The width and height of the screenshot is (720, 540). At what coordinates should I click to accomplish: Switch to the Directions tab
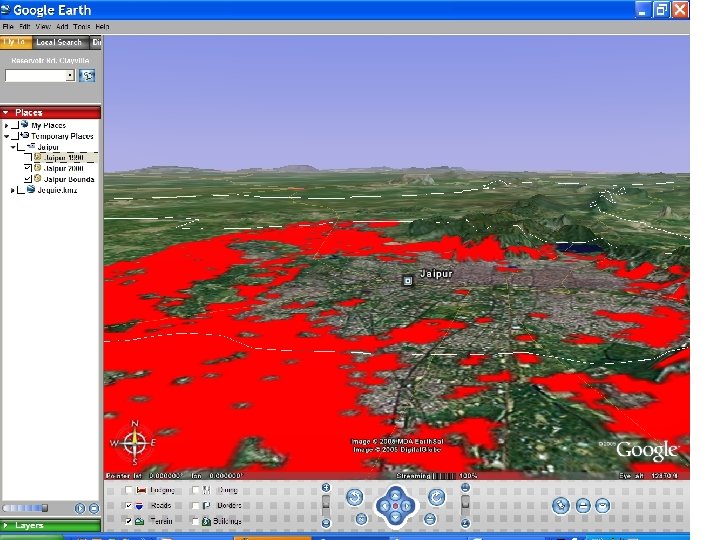point(96,42)
